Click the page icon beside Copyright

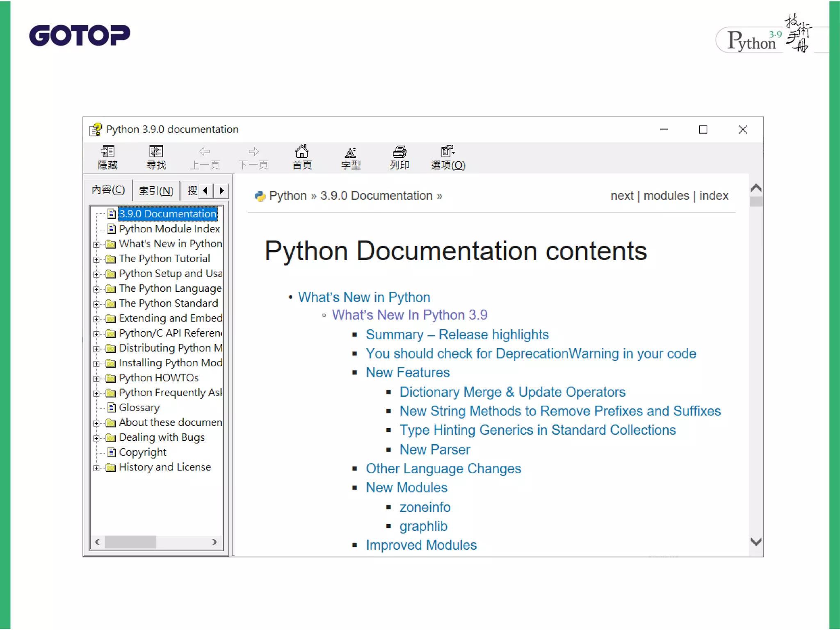[111, 452]
